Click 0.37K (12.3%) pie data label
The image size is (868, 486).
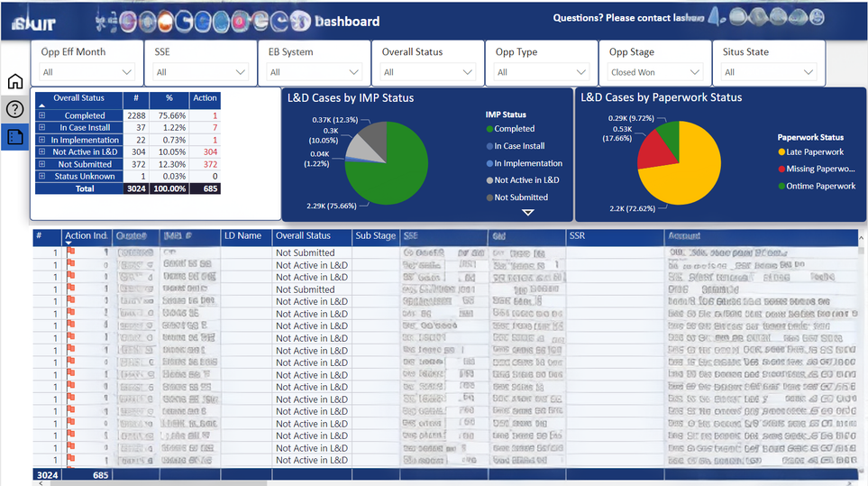(335, 120)
